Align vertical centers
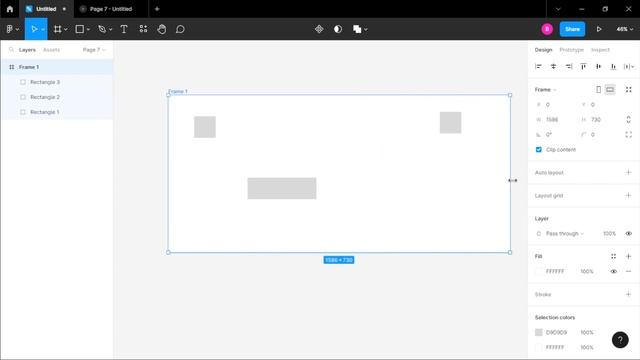This screenshot has width=640, height=360. (x=598, y=67)
